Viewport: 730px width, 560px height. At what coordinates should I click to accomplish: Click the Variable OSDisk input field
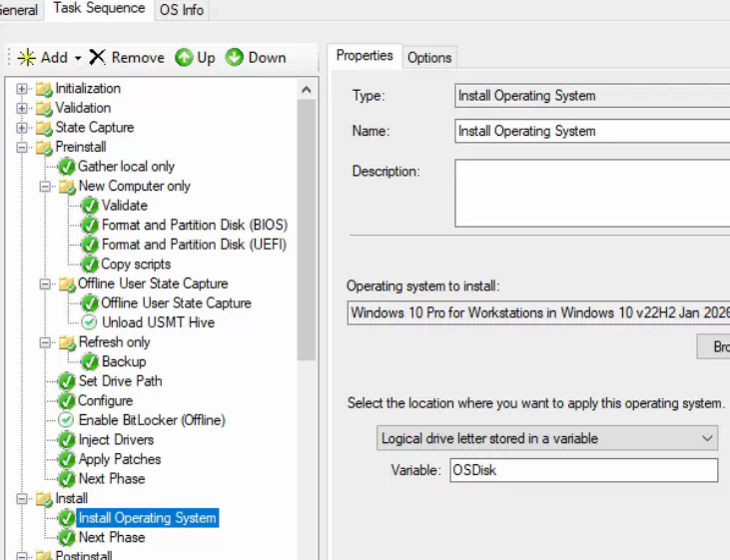pyautogui.click(x=584, y=470)
